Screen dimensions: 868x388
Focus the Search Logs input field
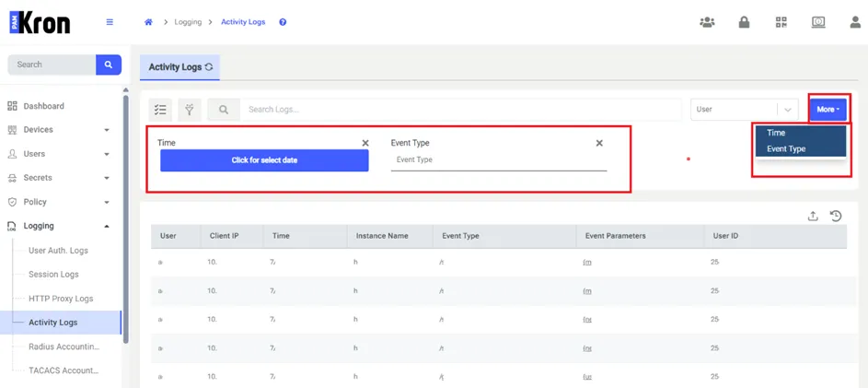click(x=461, y=110)
